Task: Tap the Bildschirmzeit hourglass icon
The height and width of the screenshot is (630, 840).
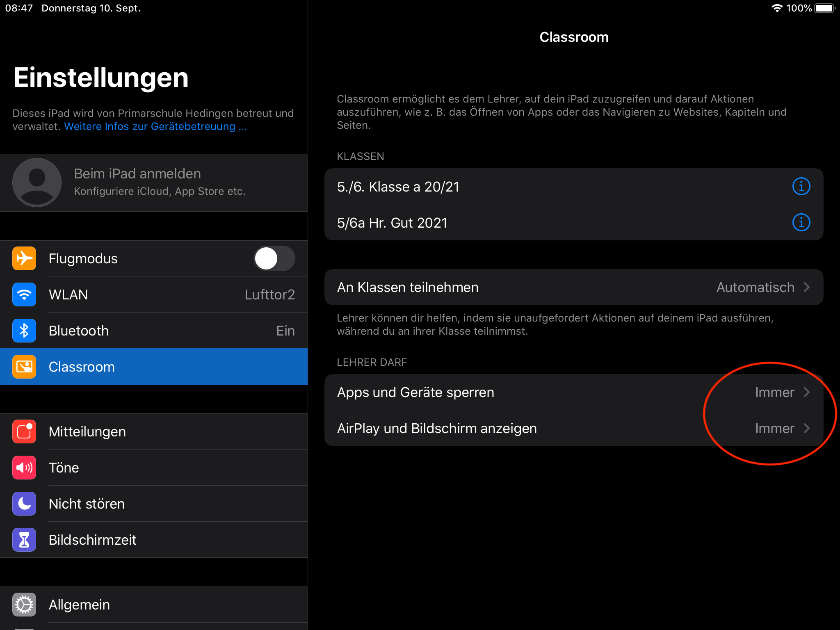Action: point(24,540)
